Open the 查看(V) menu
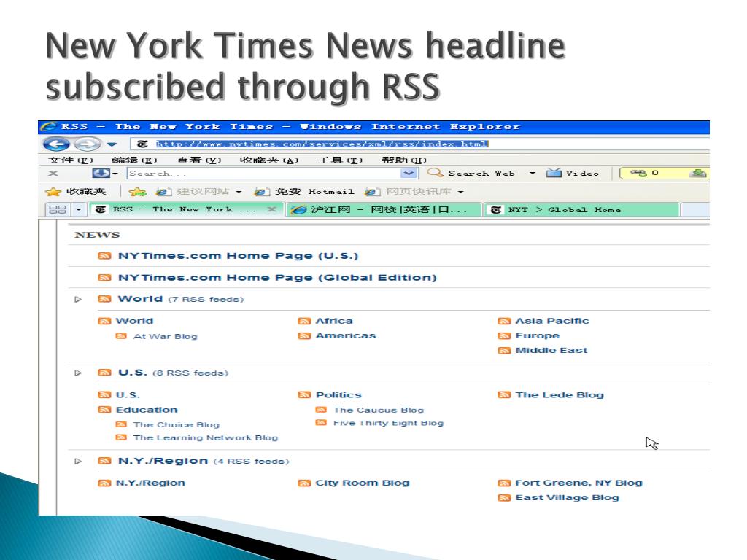The height and width of the screenshot is (560, 747). click(198, 160)
